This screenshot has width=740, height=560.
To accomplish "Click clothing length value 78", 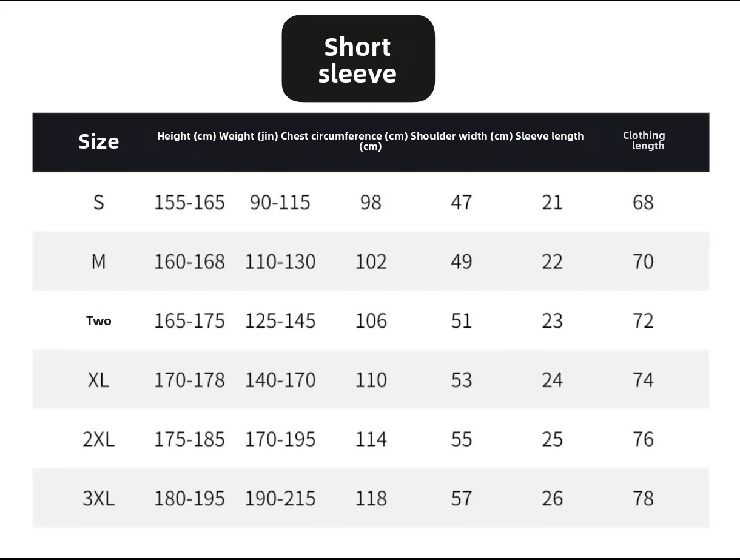I will coord(643,499).
